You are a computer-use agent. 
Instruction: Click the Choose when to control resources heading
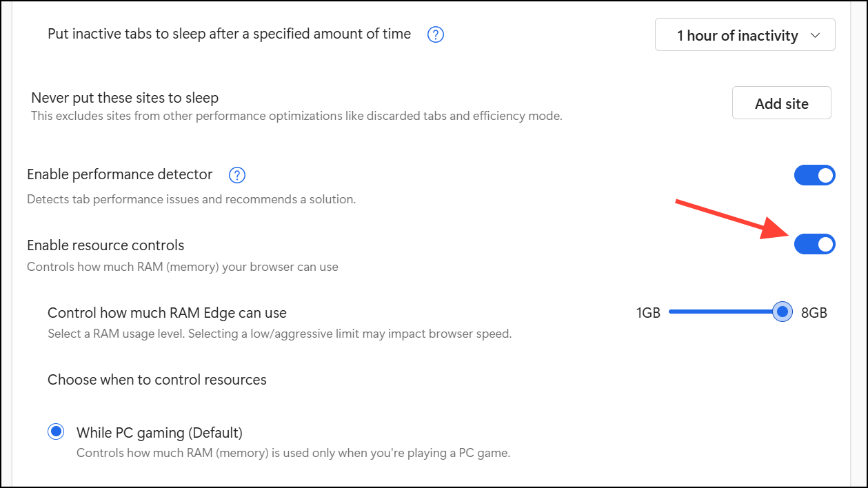click(157, 380)
